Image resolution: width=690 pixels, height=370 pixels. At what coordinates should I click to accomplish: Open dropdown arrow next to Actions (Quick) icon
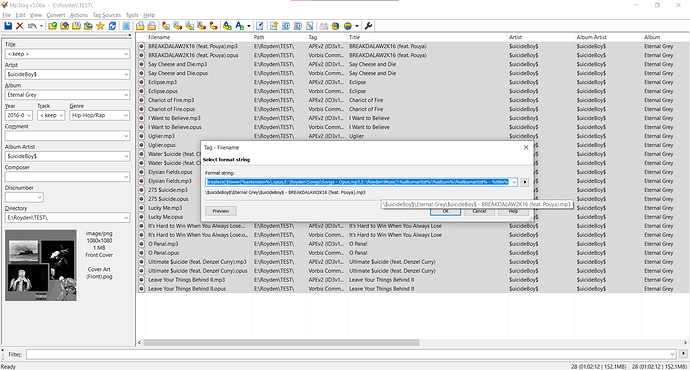[x=249, y=26]
